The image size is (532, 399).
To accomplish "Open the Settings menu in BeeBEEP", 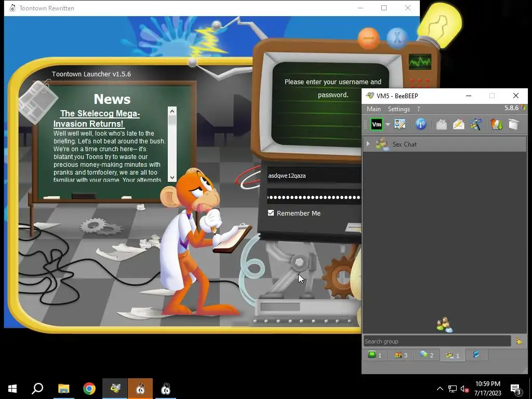I will coord(399,109).
